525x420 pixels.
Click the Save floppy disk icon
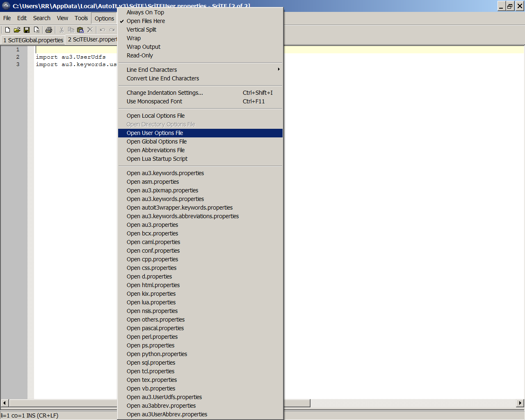(27, 30)
